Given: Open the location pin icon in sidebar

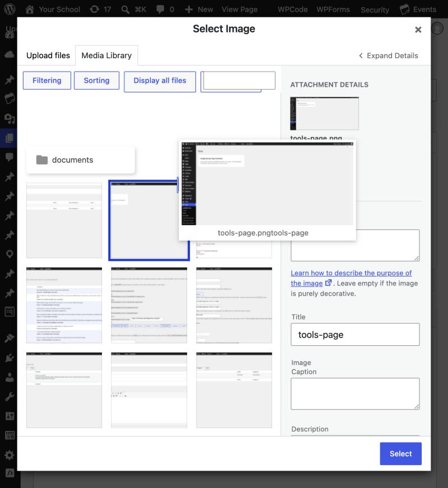Looking at the screenshot, I should [10, 254].
